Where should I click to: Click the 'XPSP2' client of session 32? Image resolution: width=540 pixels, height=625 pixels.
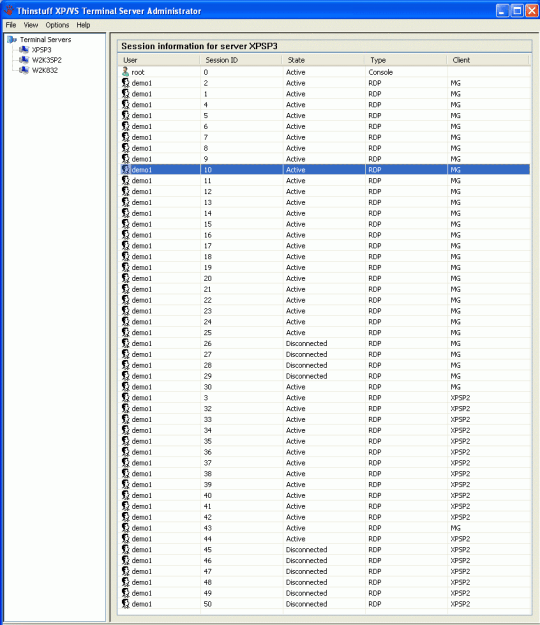pyautogui.click(x=460, y=409)
